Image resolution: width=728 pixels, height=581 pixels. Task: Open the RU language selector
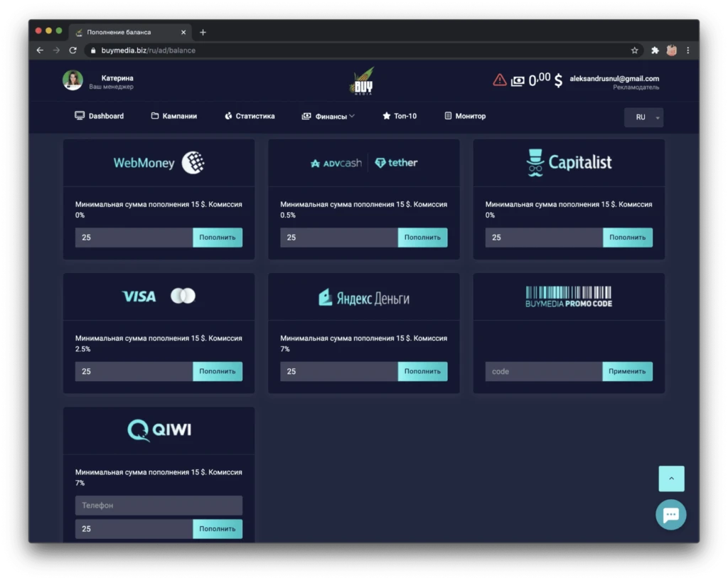click(643, 117)
